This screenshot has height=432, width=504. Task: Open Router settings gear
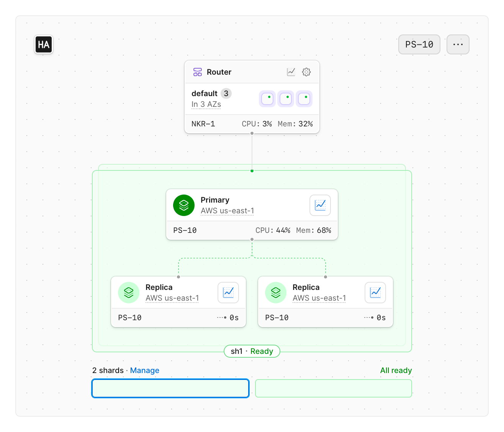click(x=306, y=72)
